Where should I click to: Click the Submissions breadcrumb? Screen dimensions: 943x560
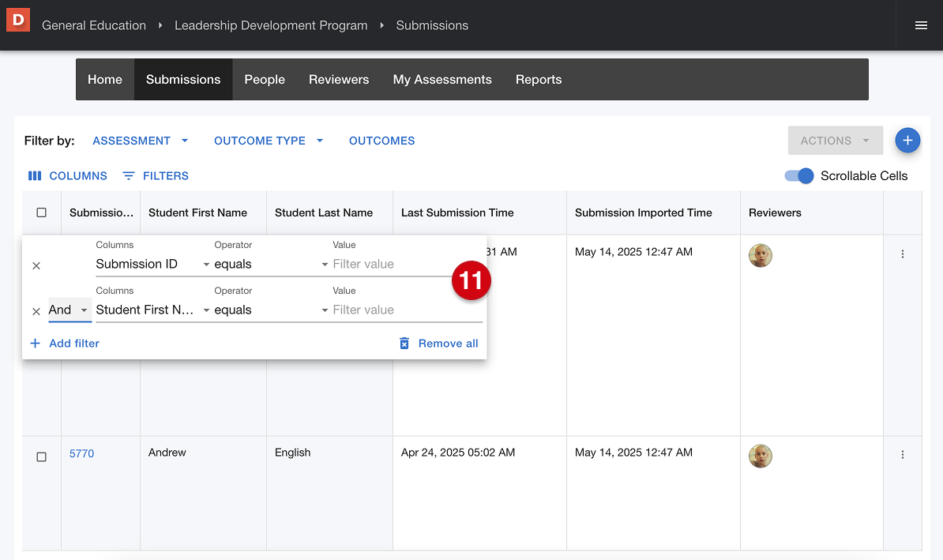tap(432, 25)
